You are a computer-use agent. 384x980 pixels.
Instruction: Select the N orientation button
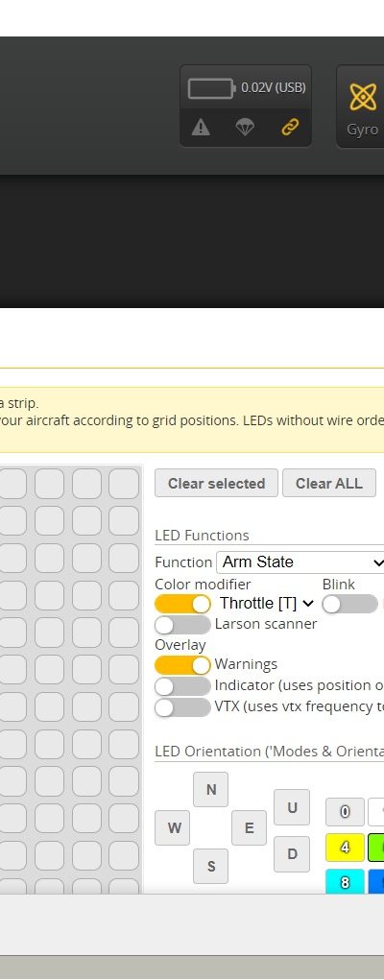[x=211, y=789]
